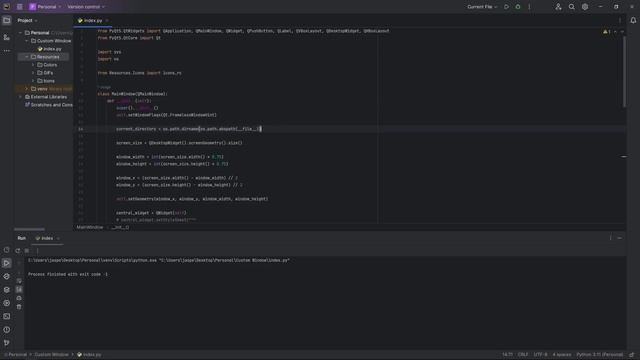Click editor vertical scrollbar thumb
The image size is (640, 360).
(624, 71)
